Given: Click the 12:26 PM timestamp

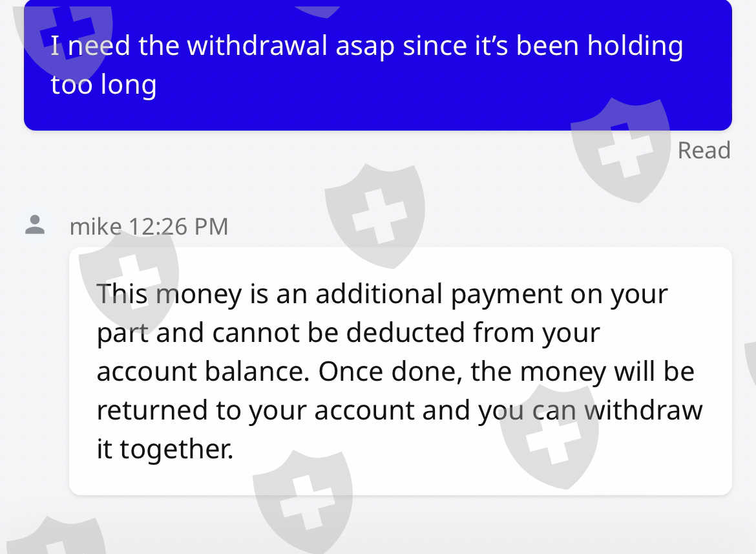Looking at the screenshot, I should coord(178,226).
